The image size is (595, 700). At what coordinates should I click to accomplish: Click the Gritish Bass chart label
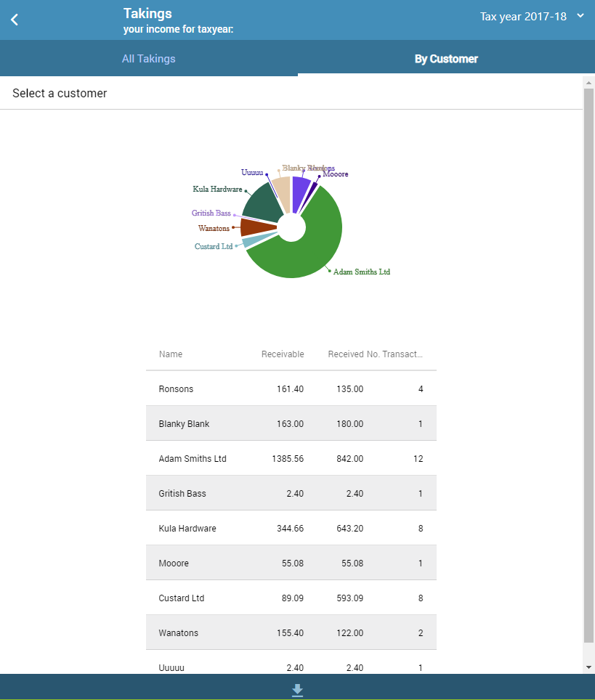coord(211,213)
